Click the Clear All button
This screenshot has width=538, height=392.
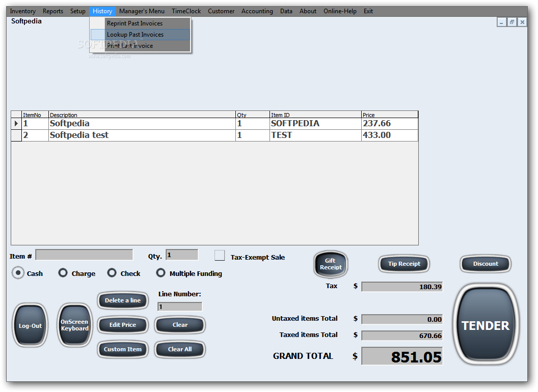pos(180,349)
